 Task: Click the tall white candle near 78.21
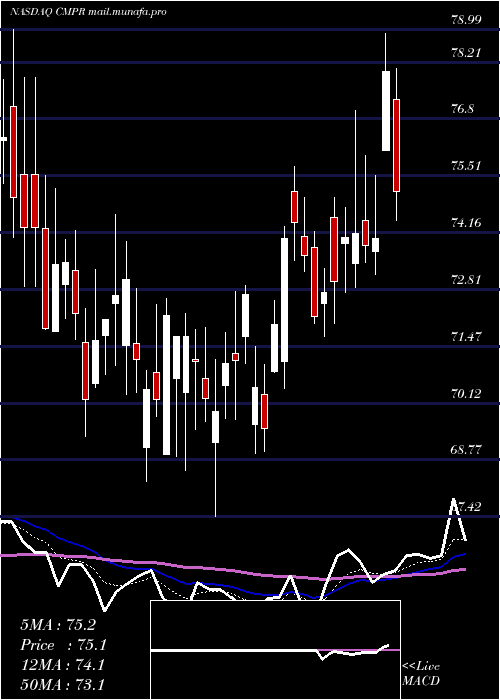click(386, 111)
